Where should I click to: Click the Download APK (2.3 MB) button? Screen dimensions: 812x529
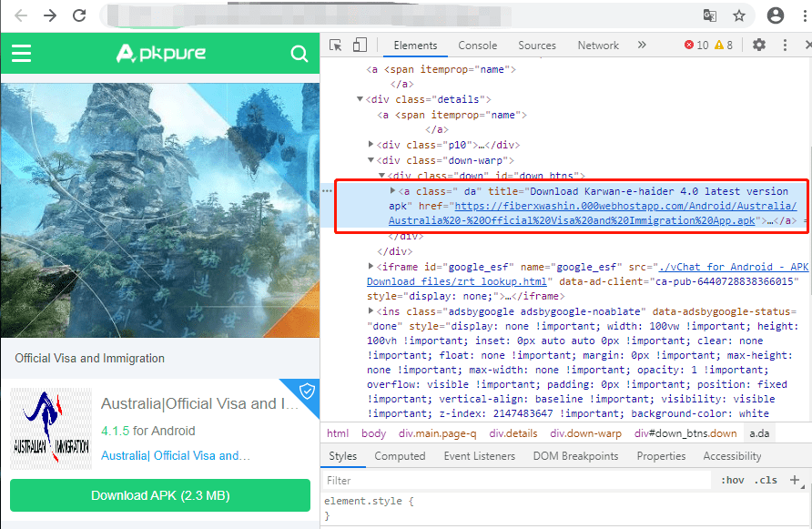(160, 495)
